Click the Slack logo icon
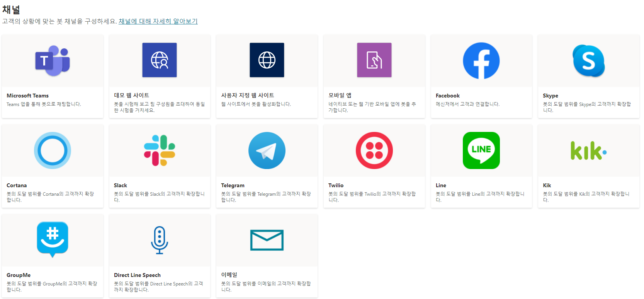 click(160, 150)
